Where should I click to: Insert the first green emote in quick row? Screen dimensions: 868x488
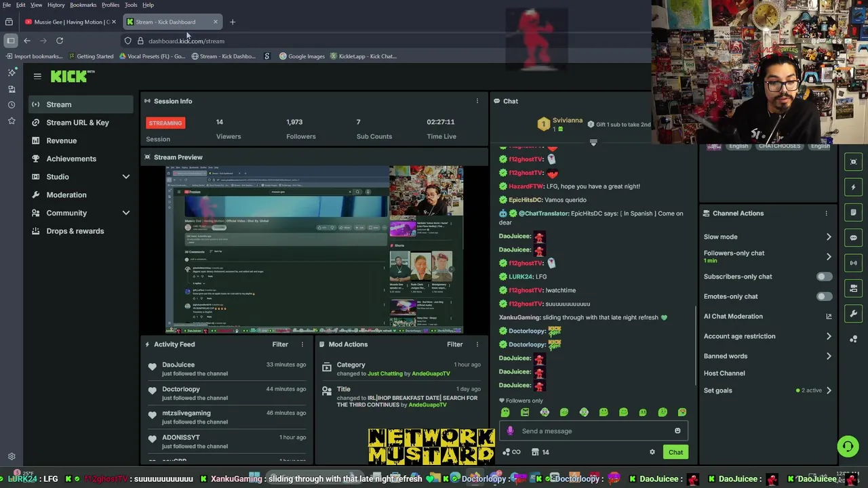point(505,412)
